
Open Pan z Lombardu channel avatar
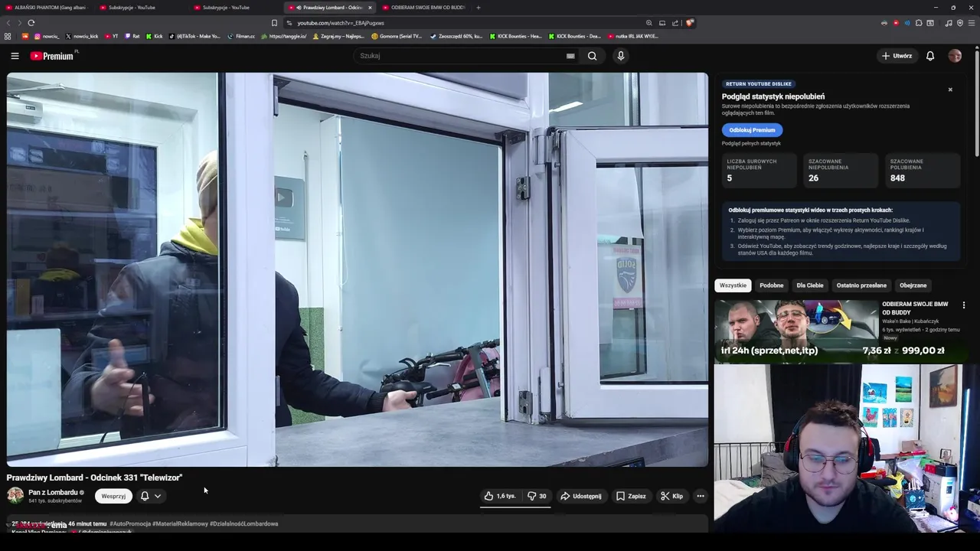click(x=15, y=496)
